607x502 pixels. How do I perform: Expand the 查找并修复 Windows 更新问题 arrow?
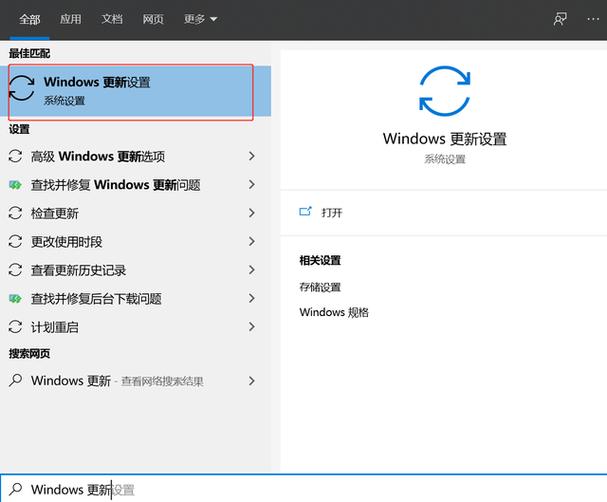[252, 184]
